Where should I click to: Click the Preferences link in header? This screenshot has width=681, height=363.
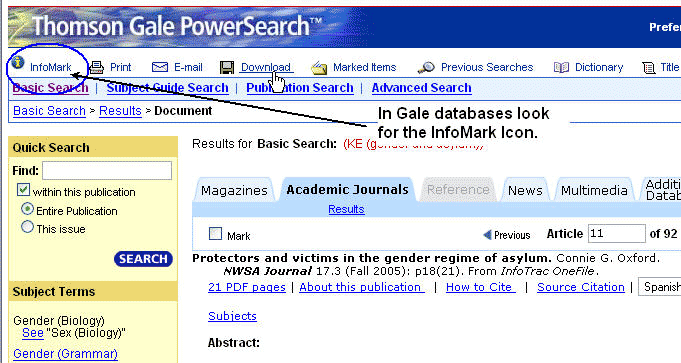pyautogui.click(x=665, y=27)
